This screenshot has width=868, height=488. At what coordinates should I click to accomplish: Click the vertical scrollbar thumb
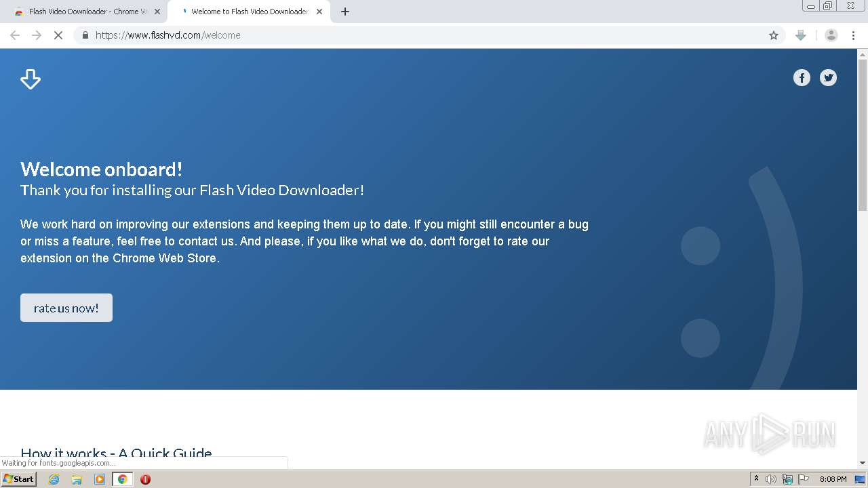click(x=863, y=134)
